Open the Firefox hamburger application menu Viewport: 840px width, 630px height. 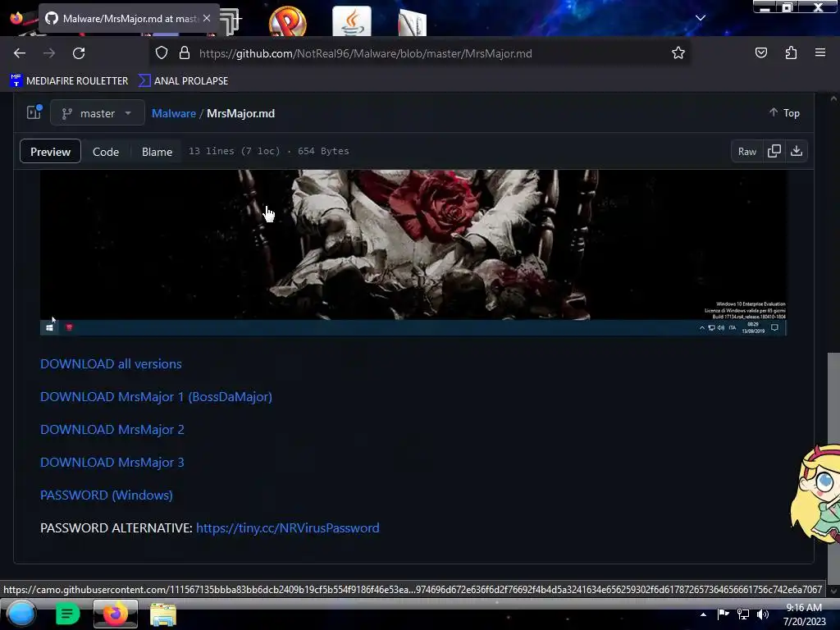[x=820, y=52]
